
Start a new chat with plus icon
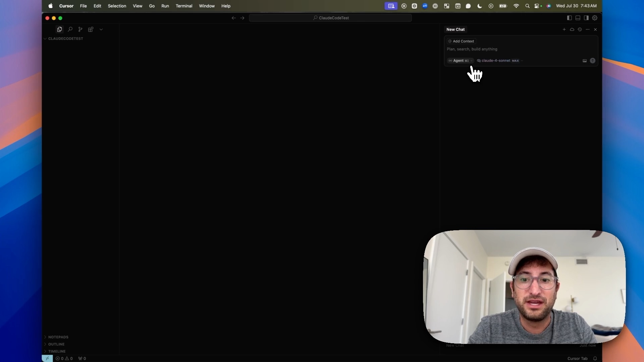point(564,29)
